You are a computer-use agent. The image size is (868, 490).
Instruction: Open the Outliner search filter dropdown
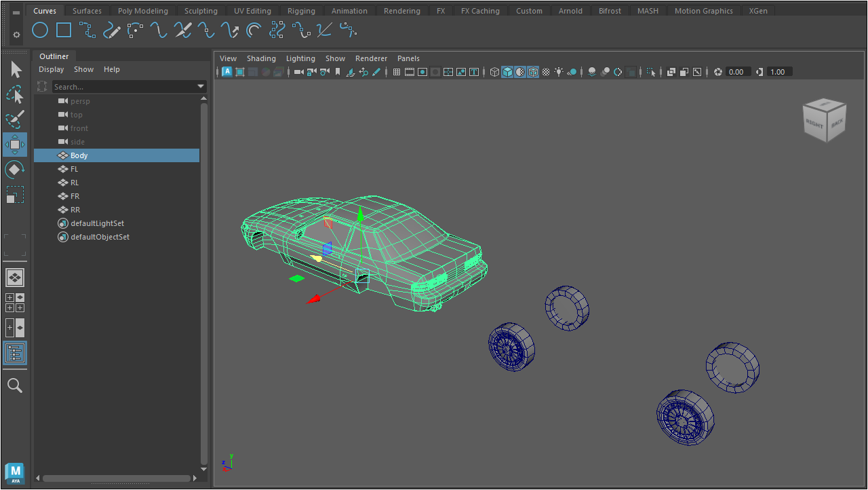[201, 87]
